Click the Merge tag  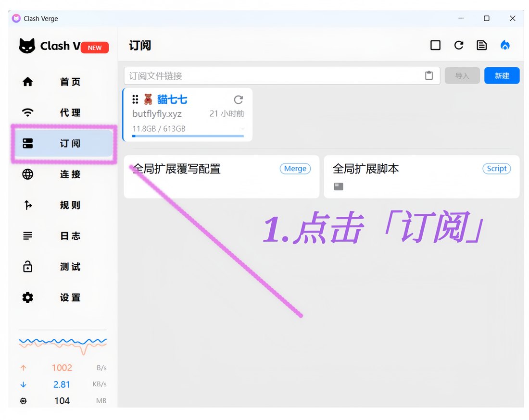[x=295, y=169]
